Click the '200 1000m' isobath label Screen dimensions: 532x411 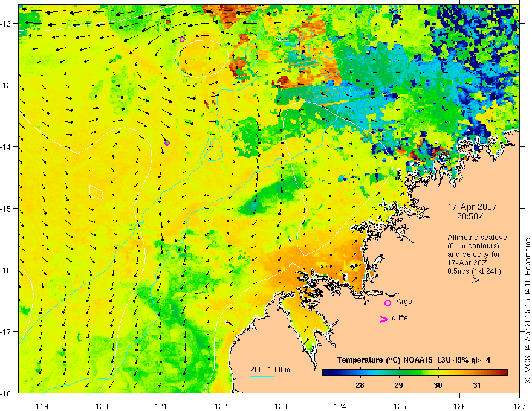[270, 370]
